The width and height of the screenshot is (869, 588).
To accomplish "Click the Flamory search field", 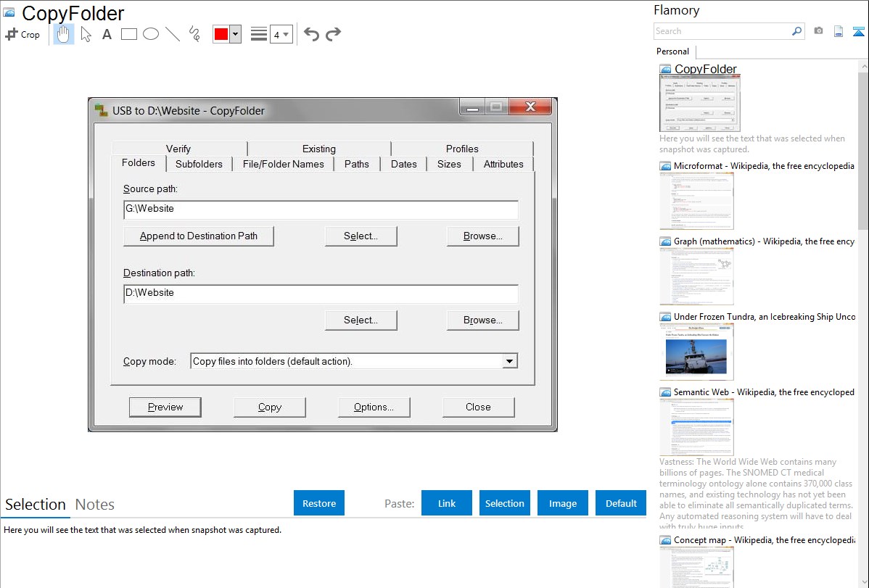I will [722, 31].
